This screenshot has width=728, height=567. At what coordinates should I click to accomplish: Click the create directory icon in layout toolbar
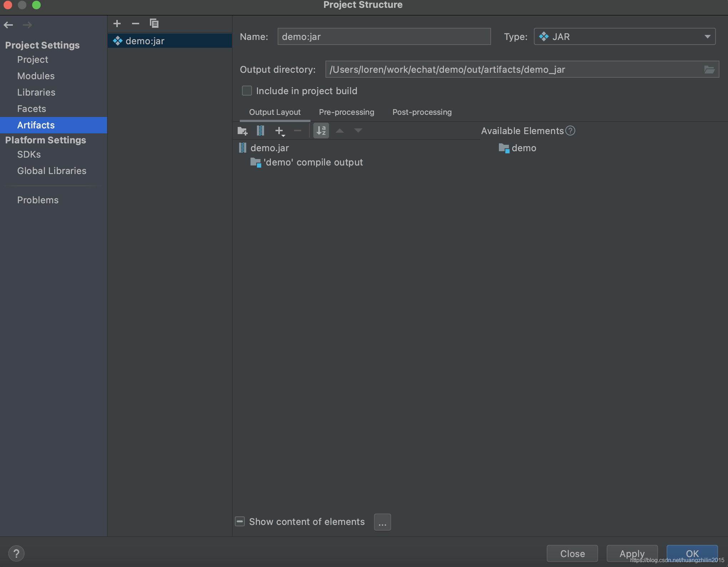(242, 131)
